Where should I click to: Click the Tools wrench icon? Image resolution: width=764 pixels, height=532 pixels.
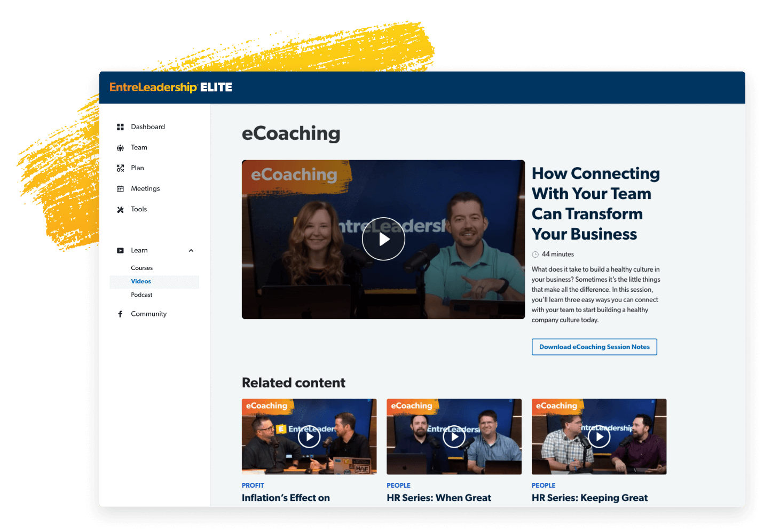120,210
